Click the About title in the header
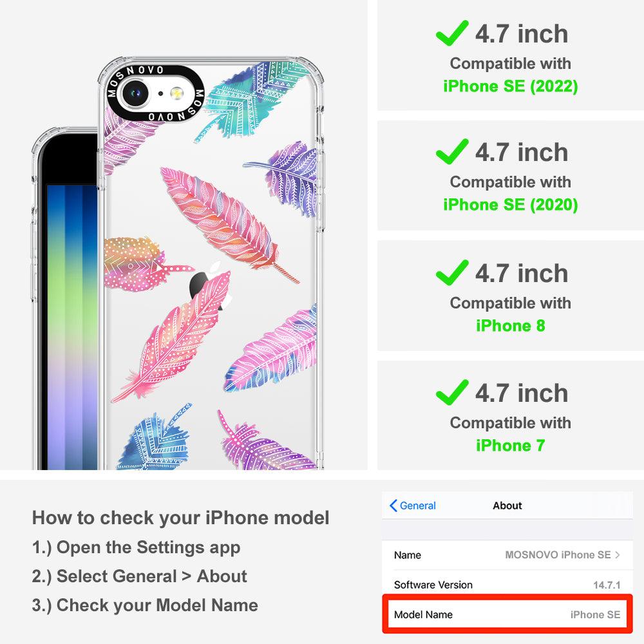Viewport: 644px width, 644px height. [x=507, y=506]
